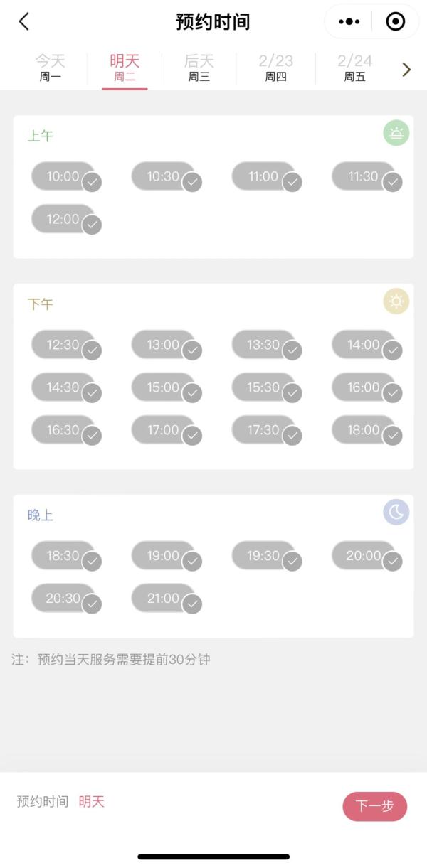Choose the 12:30 afternoon slot

63,345
